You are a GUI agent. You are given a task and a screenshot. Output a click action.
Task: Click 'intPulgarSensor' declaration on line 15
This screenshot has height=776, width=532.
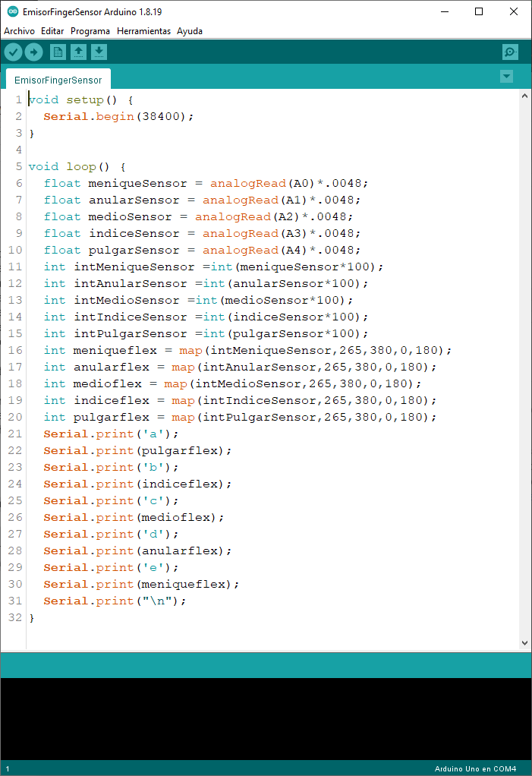131,334
